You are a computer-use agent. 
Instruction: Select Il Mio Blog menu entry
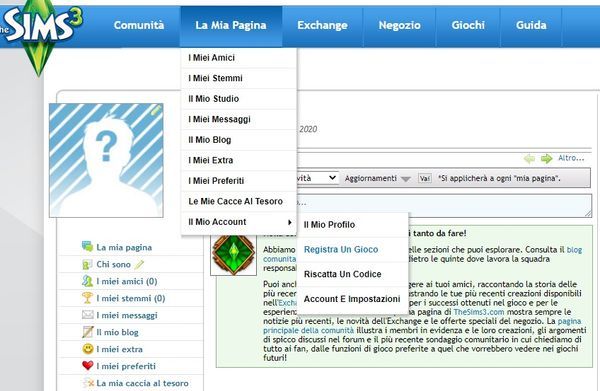239,140
